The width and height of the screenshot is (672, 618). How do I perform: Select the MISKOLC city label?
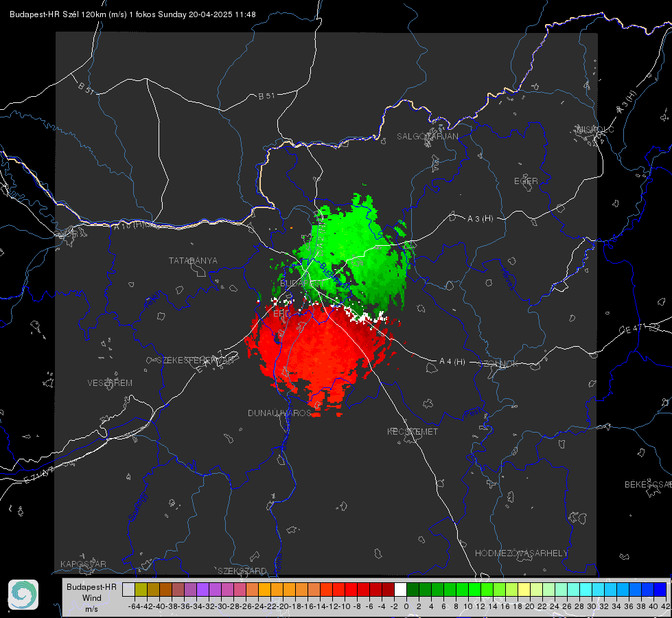click(x=595, y=129)
